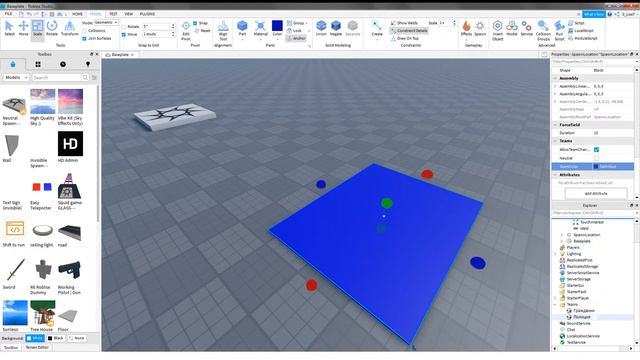Image resolution: width=640 pixels, height=360 pixels.
Task: Switch to the VIEW ribbon tab
Action: coord(129,14)
